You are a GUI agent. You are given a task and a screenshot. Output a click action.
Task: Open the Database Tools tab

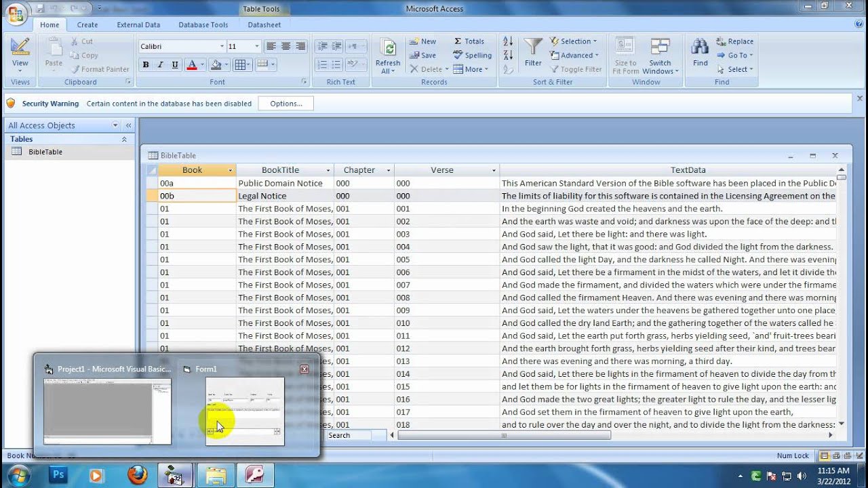(x=203, y=25)
